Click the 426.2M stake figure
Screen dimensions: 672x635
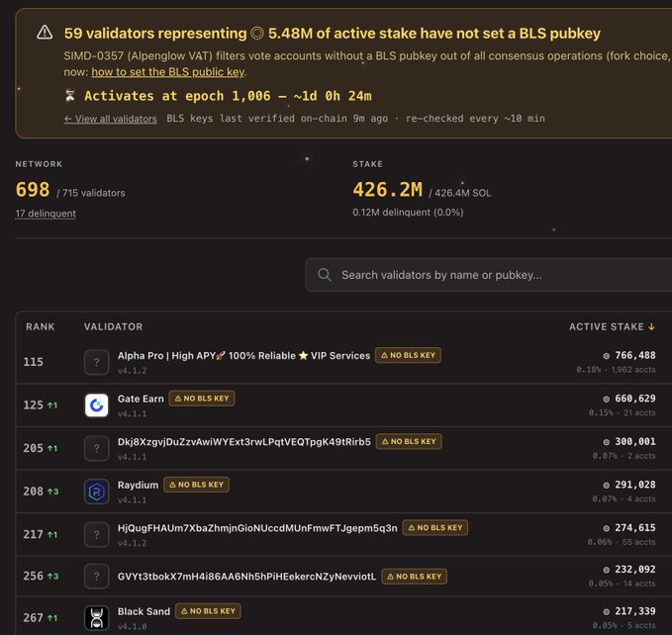[x=387, y=190]
